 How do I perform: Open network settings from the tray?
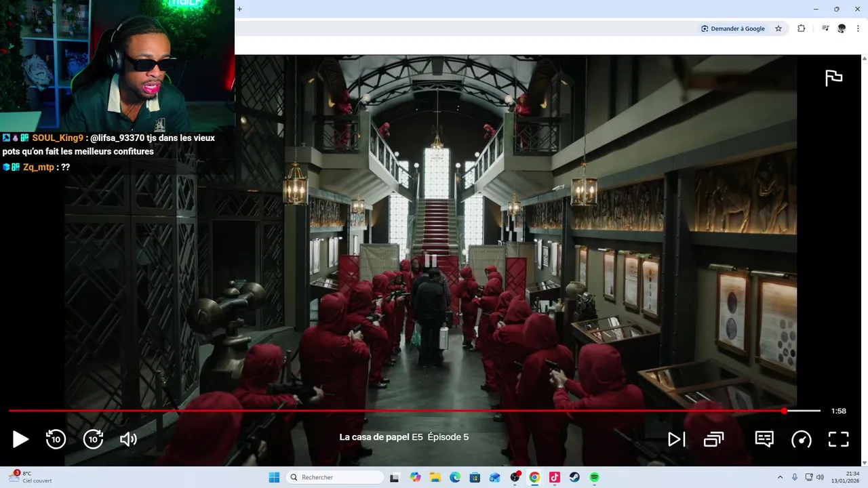coord(809,477)
